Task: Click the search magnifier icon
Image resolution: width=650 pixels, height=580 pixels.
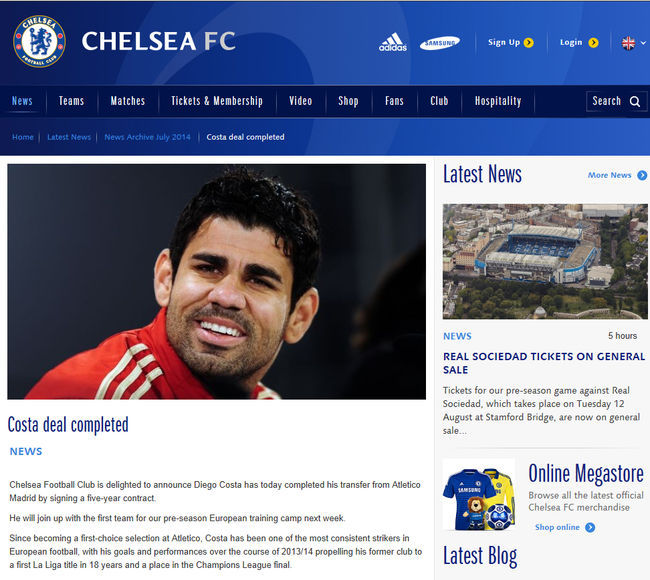Action: tap(635, 102)
